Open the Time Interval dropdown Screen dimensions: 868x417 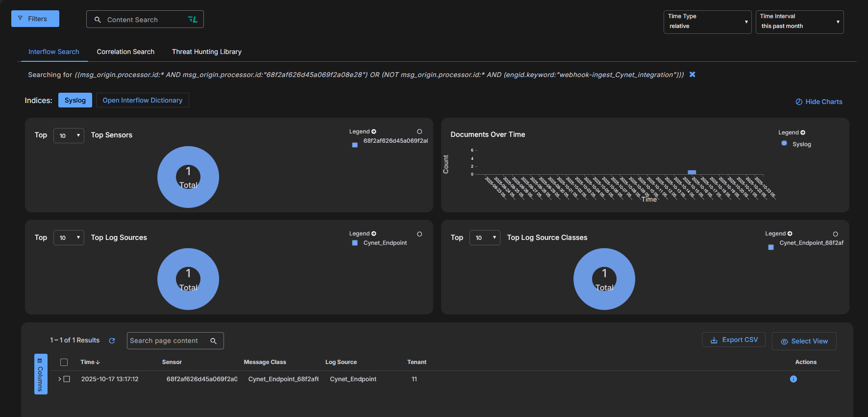tap(799, 22)
